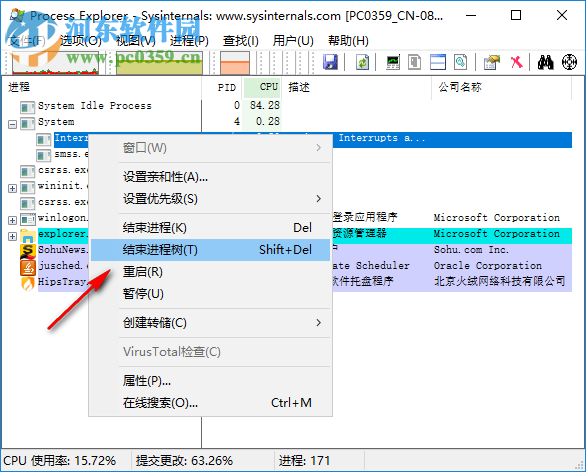The width and height of the screenshot is (586, 472).
Task: Click the Save floppy disk toolbar icon
Action: (330, 62)
